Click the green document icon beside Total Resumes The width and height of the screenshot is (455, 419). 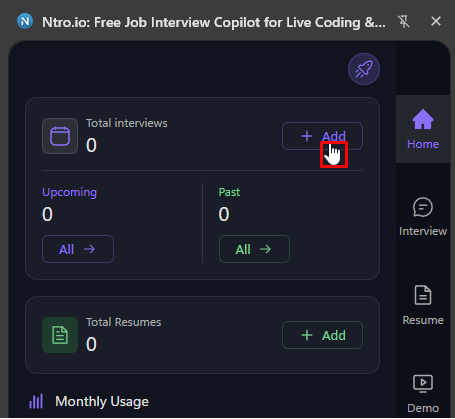(x=60, y=335)
